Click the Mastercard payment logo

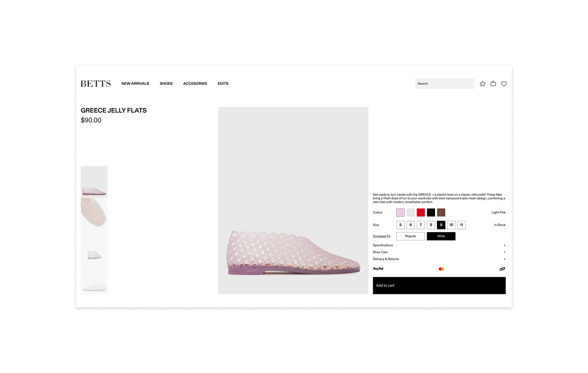pos(441,269)
